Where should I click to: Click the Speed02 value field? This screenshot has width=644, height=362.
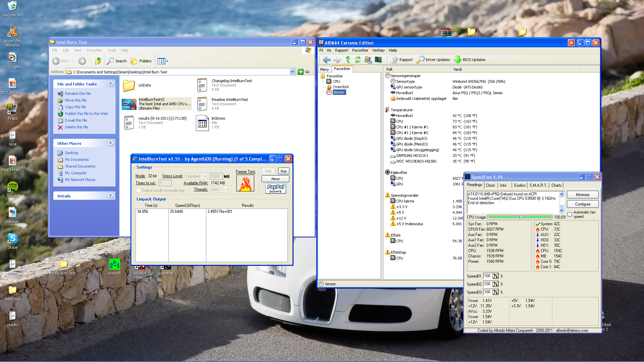point(488,284)
